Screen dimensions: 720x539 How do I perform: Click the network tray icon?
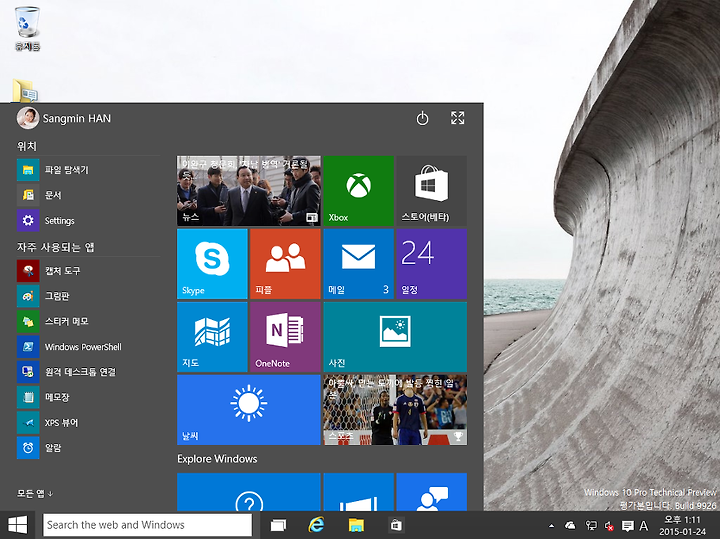[591, 525]
